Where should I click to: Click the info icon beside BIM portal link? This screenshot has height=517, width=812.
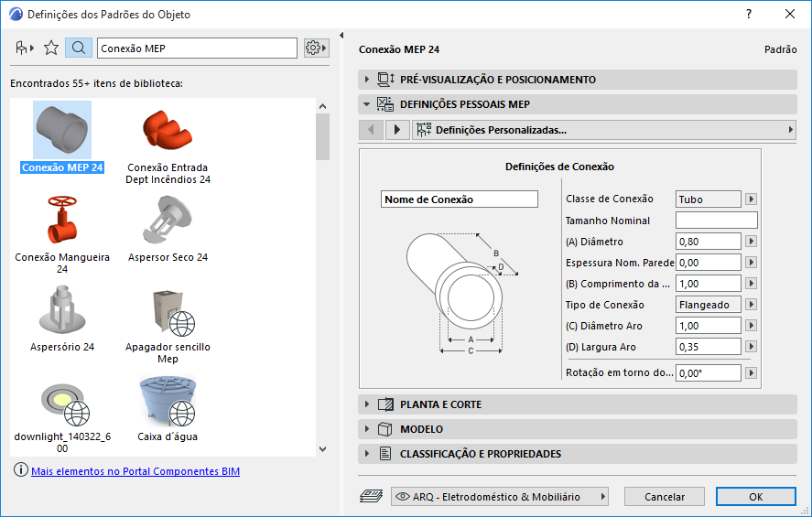[21, 470]
